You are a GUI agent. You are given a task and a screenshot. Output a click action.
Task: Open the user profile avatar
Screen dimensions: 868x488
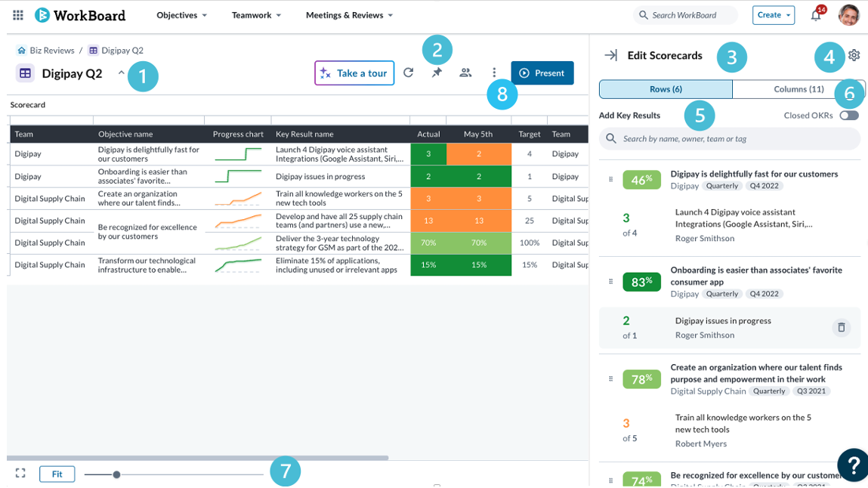click(x=848, y=15)
